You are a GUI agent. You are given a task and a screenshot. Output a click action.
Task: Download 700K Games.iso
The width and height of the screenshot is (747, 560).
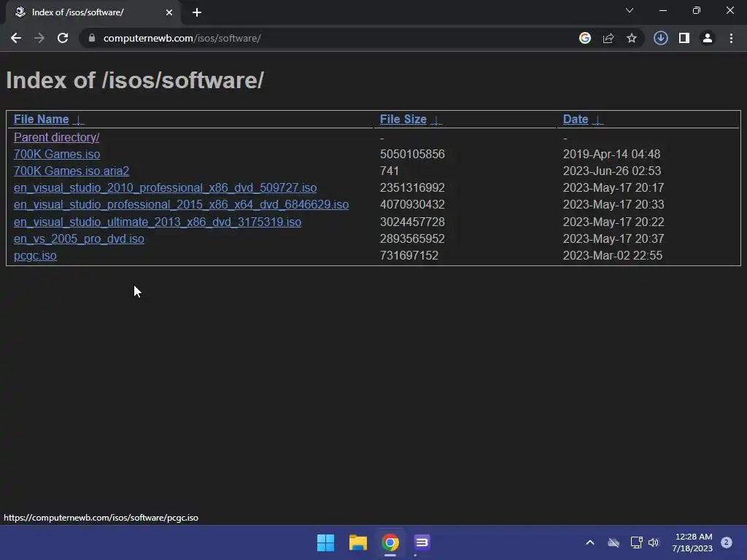point(57,155)
